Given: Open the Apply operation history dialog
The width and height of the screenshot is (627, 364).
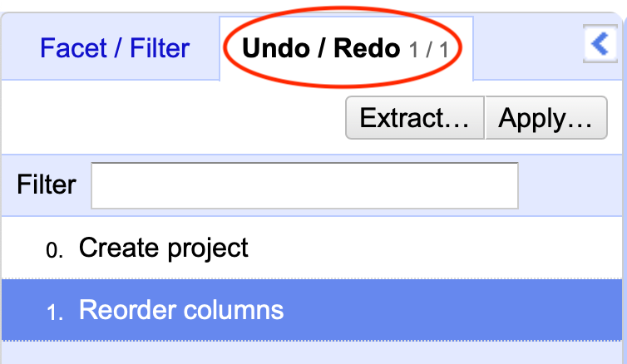Looking at the screenshot, I should pos(546,119).
